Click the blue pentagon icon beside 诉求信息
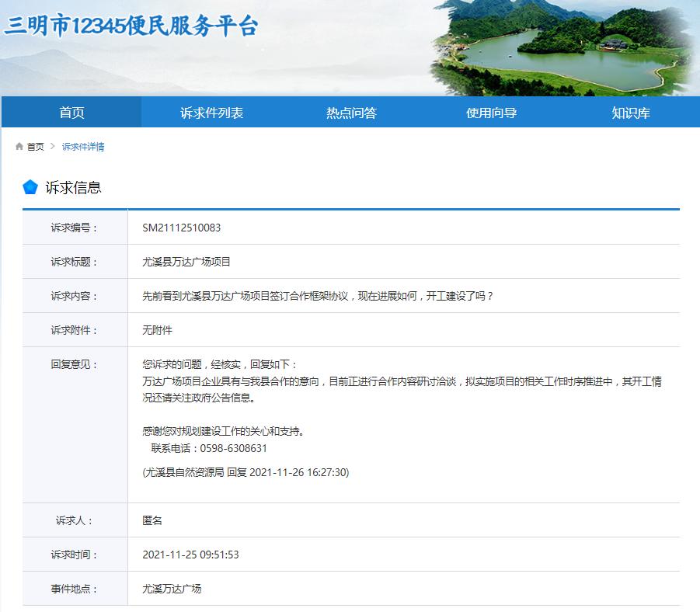700x612 pixels. pos(30,187)
